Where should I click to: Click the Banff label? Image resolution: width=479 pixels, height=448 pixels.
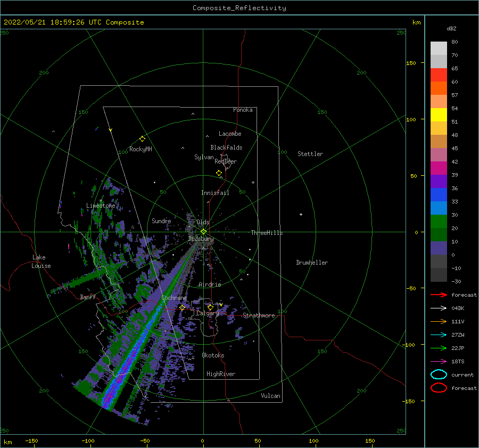click(x=88, y=297)
